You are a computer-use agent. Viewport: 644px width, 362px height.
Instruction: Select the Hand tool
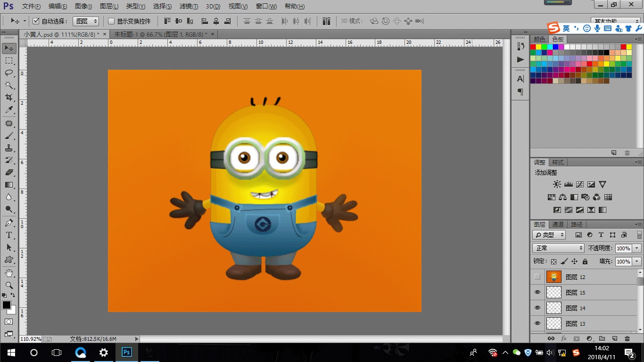click(9, 273)
